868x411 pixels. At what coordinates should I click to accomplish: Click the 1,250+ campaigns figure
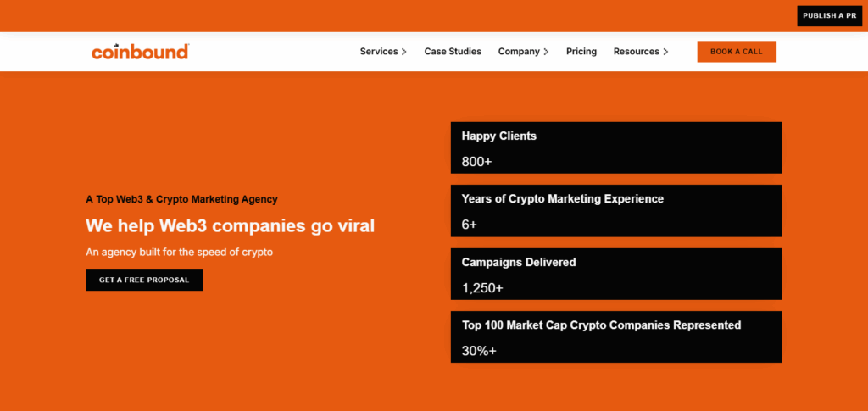[x=482, y=288]
